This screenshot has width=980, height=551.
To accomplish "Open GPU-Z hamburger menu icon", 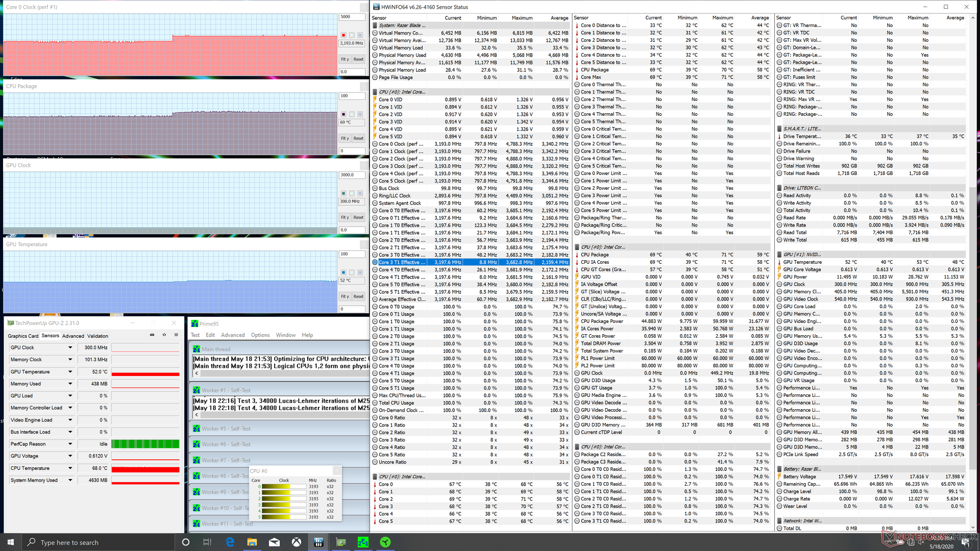I will tap(176, 335).
